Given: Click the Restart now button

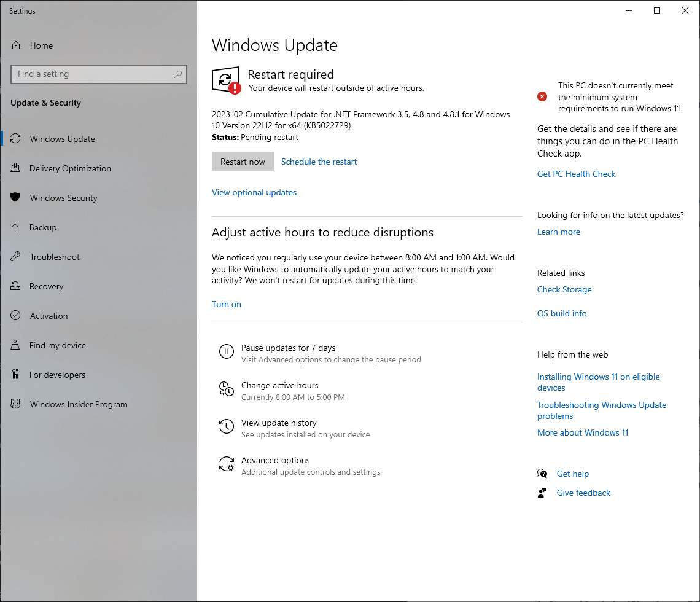Looking at the screenshot, I should tap(243, 162).
